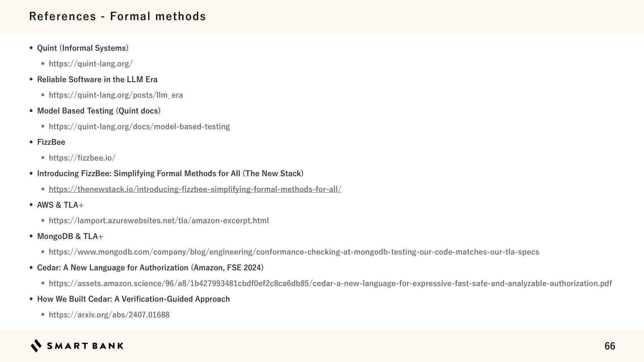The width and height of the screenshot is (644, 362).
Task: Open the underlined thenewstack.io FizzBee link
Action: tap(195, 189)
